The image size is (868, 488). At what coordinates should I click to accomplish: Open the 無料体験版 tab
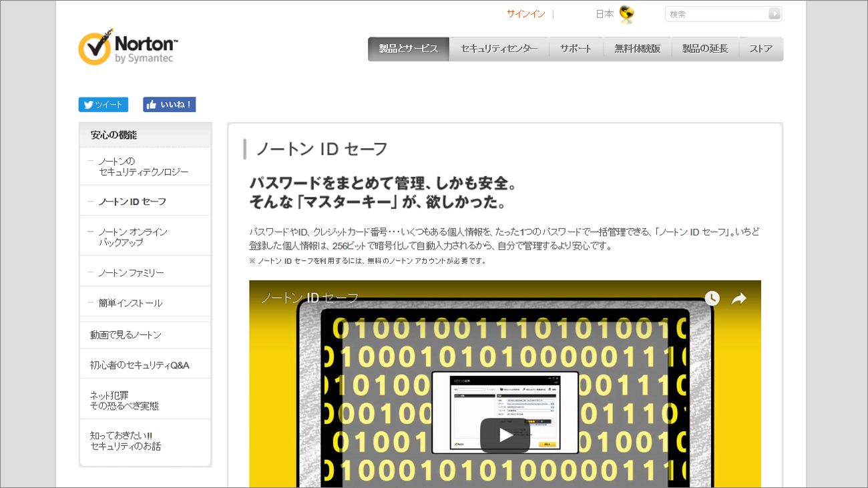click(638, 49)
